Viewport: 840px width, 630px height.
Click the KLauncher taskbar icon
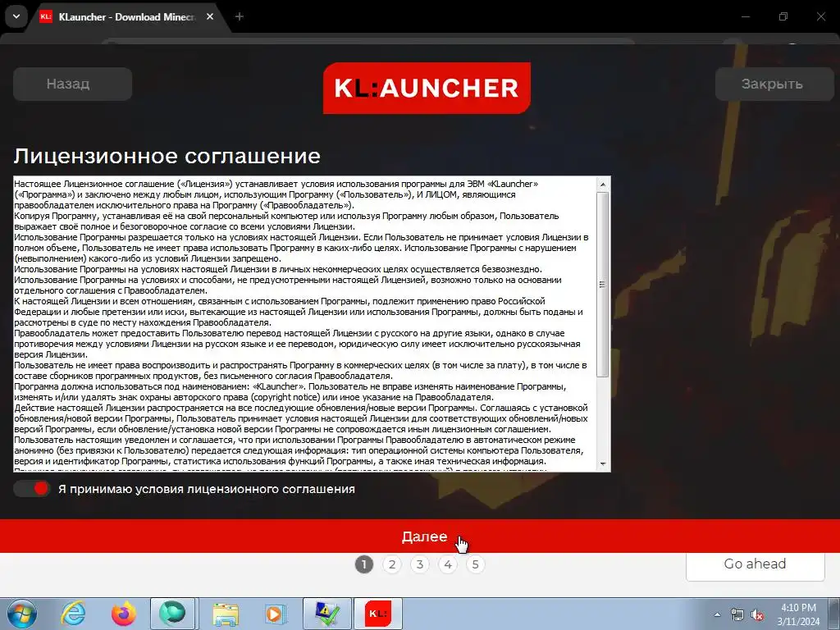[x=377, y=614]
